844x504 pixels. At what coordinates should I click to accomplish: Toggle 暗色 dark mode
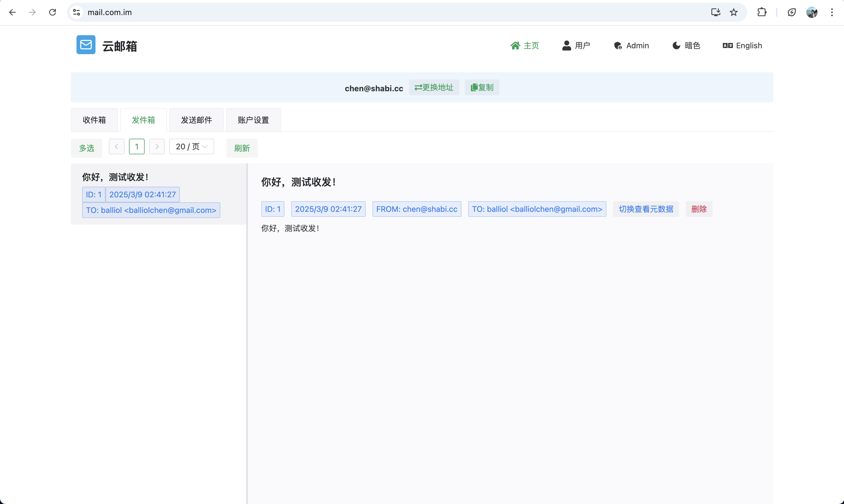point(686,45)
